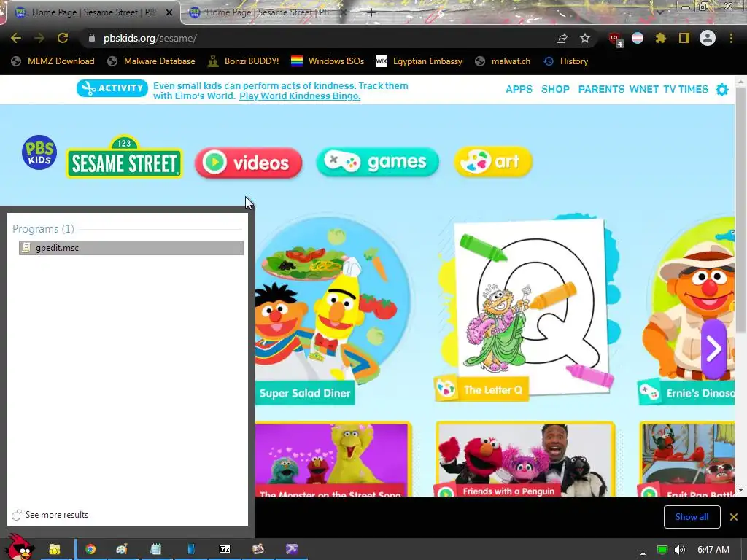This screenshot has height=560, width=747.
Task: Open the 7-Zip taskbar icon
Action: pyautogui.click(x=225, y=550)
